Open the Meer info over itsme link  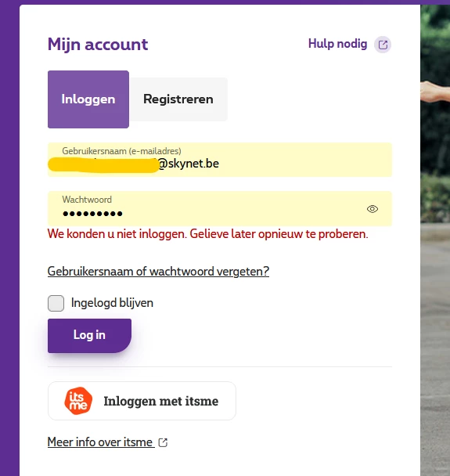coord(100,442)
